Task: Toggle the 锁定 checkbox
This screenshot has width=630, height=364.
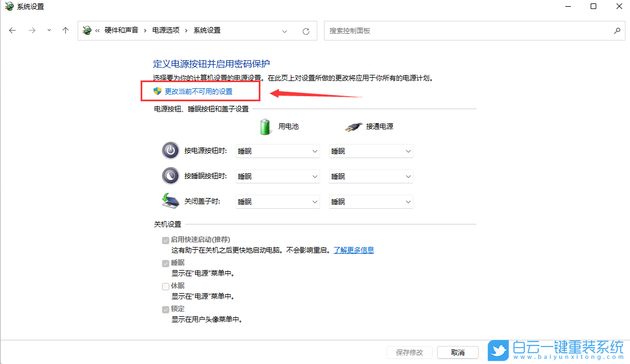Action: coord(165,308)
